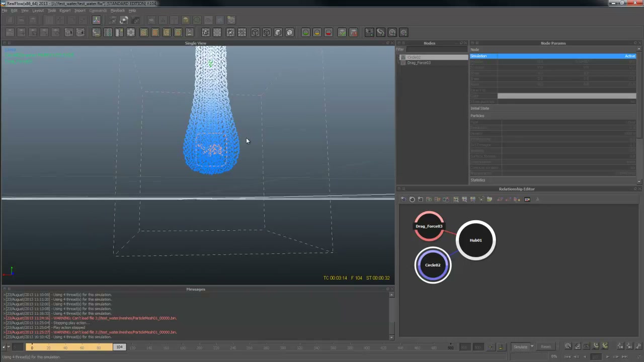Click the gold cube icon in first toolbar row
Image resolution: width=644 pixels, height=362 pixels.
pyautogui.click(x=186, y=20)
